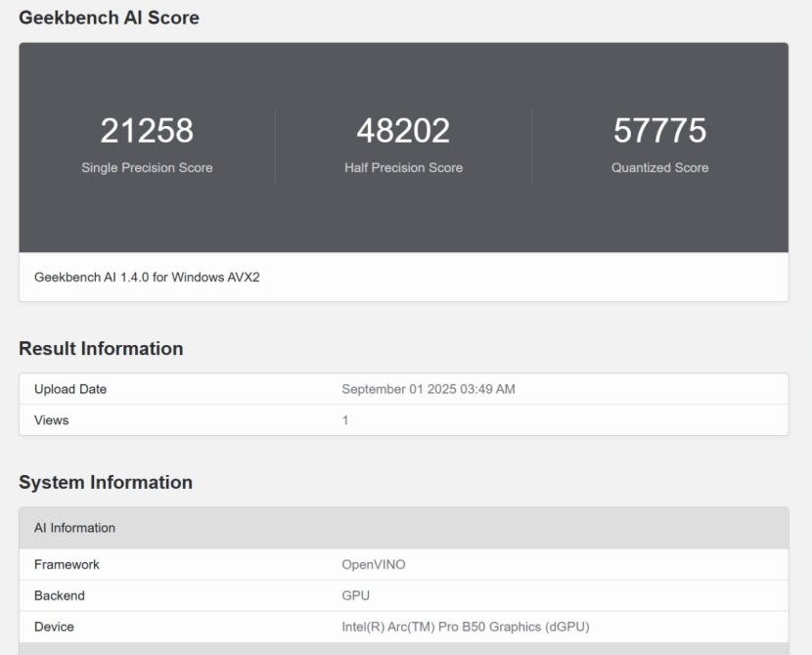Click the Half Precision Score label
The width and height of the screenshot is (812, 655).
[403, 167]
